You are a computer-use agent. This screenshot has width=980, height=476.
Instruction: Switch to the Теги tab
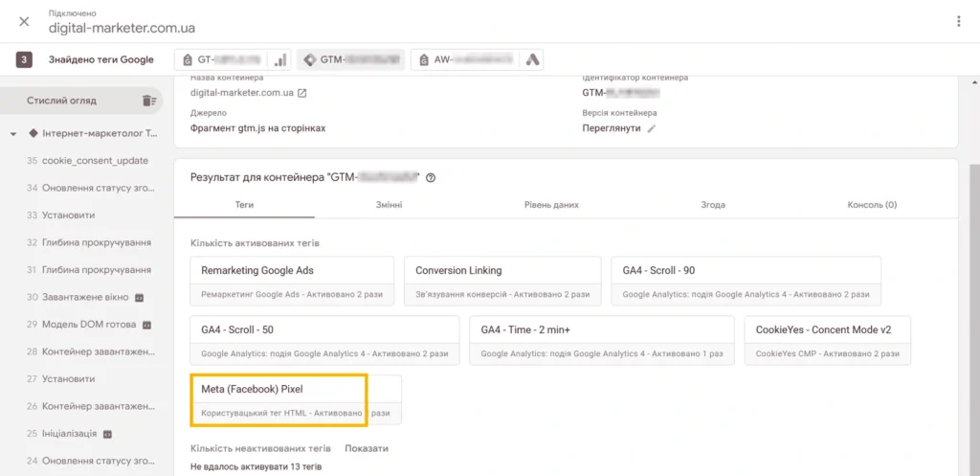click(x=244, y=205)
